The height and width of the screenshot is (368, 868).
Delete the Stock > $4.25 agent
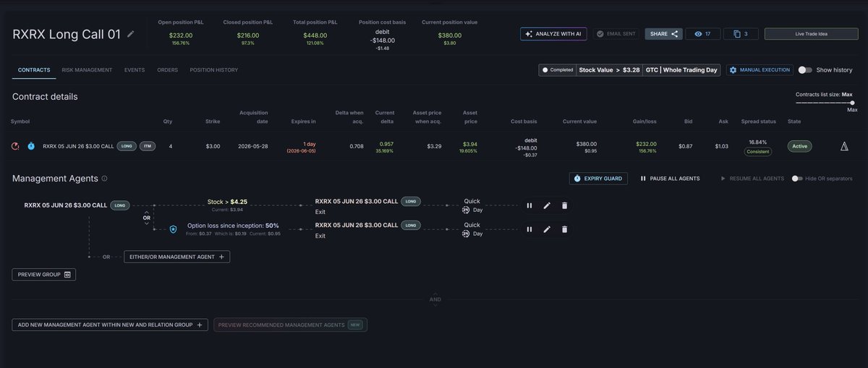(x=564, y=205)
